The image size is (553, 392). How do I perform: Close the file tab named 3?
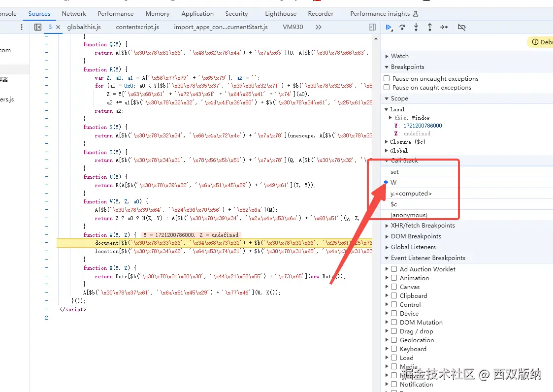58,27
